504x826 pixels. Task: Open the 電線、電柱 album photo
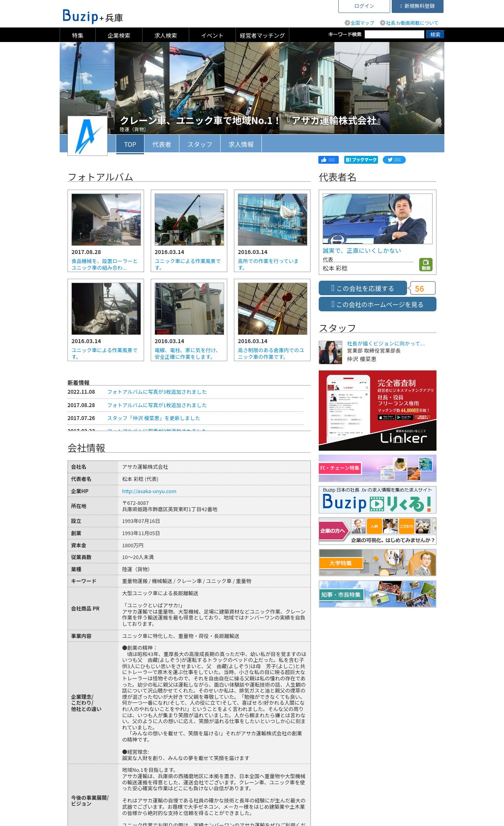point(189,309)
